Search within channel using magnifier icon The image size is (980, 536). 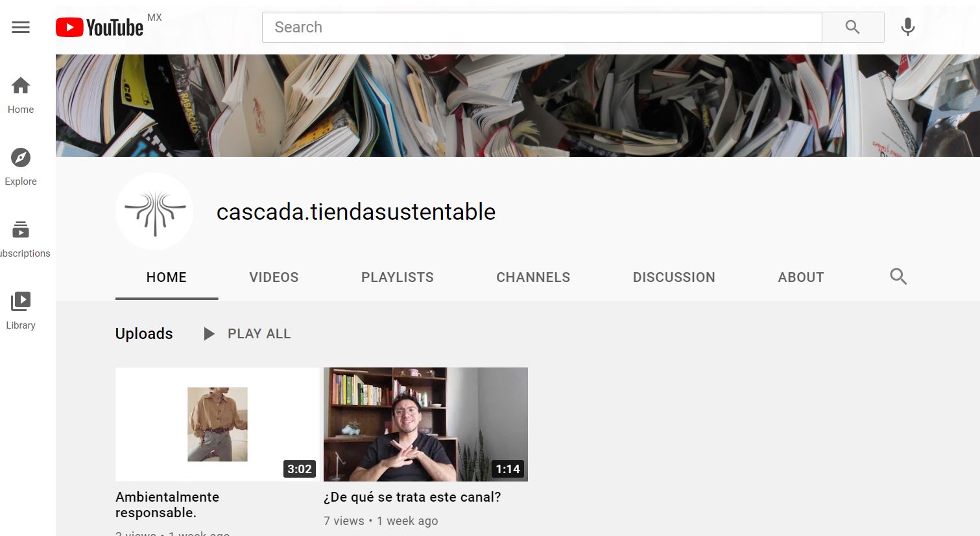click(x=898, y=277)
